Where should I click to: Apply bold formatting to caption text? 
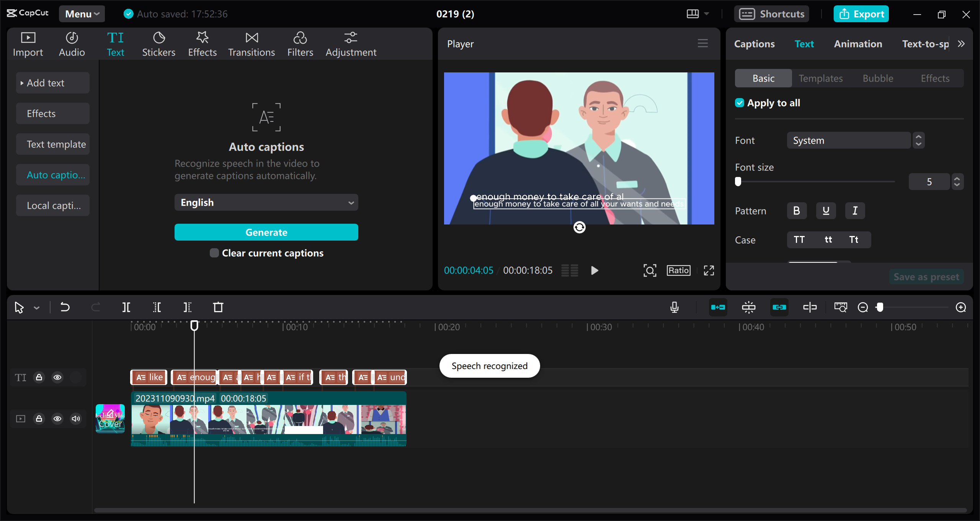tap(797, 210)
